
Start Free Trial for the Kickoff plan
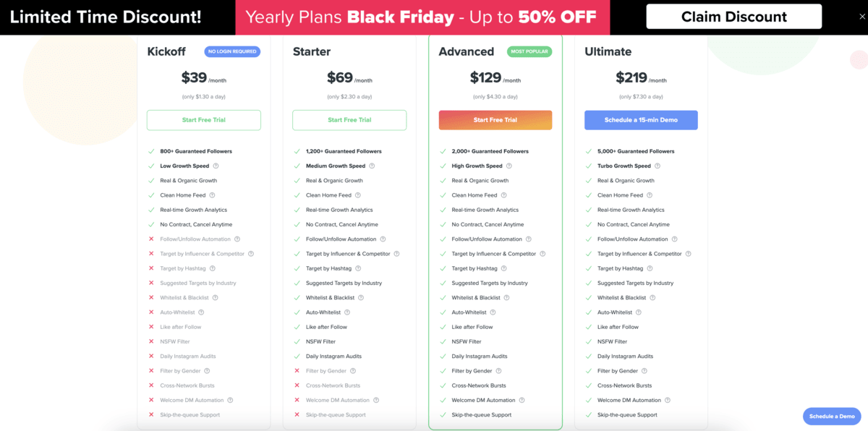click(x=203, y=120)
